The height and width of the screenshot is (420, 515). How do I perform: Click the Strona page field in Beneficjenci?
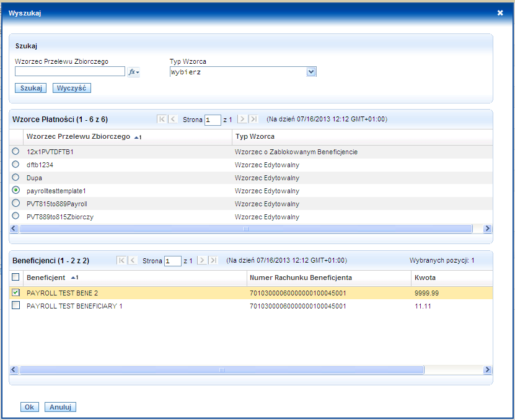tap(172, 261)
